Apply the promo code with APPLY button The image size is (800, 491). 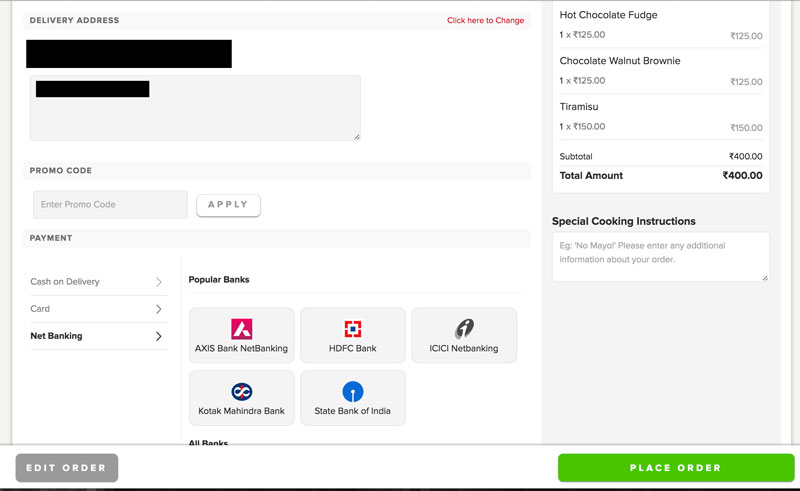tap(228, 205)
